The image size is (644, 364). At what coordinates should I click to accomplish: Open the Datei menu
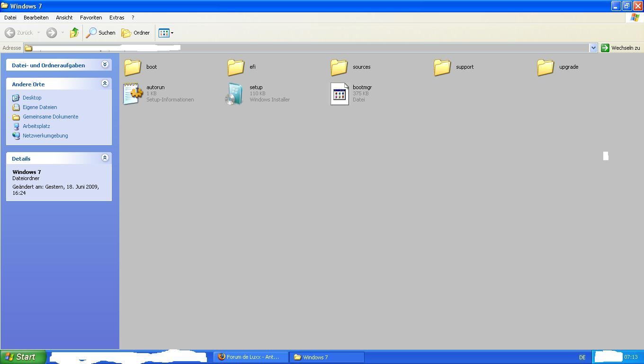[10, 18]
